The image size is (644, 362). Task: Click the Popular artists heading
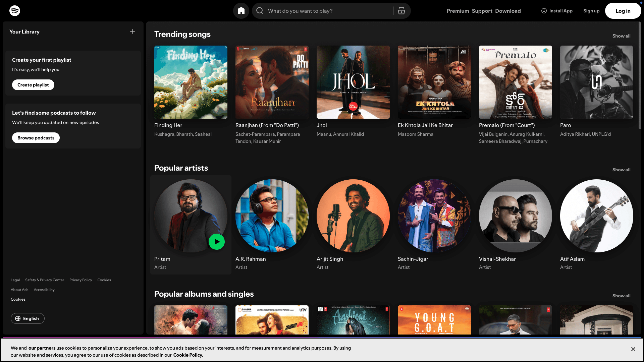coord(181,168)
